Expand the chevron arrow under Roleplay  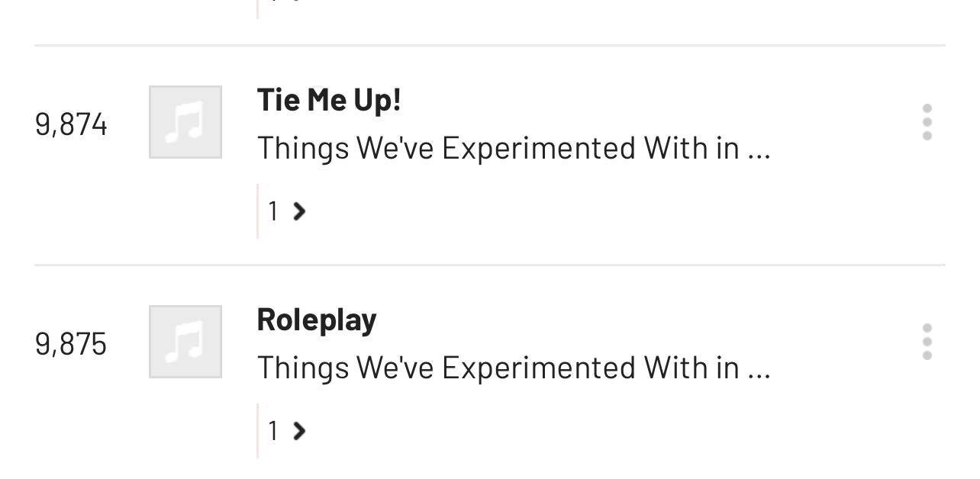pos(299,431)
